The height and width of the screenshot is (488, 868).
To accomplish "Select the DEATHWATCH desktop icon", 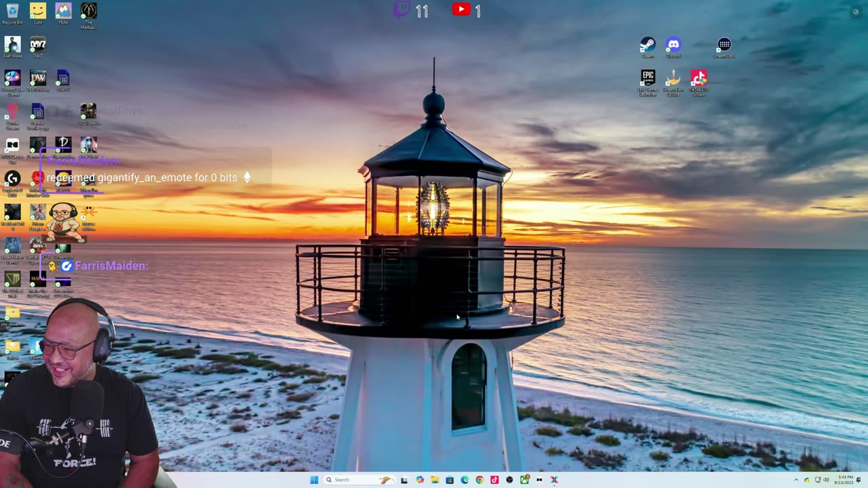I will click(x=38, y=81).
